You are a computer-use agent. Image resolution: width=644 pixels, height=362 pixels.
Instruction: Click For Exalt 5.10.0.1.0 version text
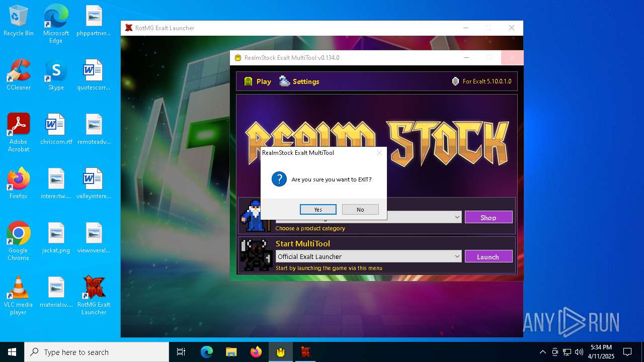point(487,81)
